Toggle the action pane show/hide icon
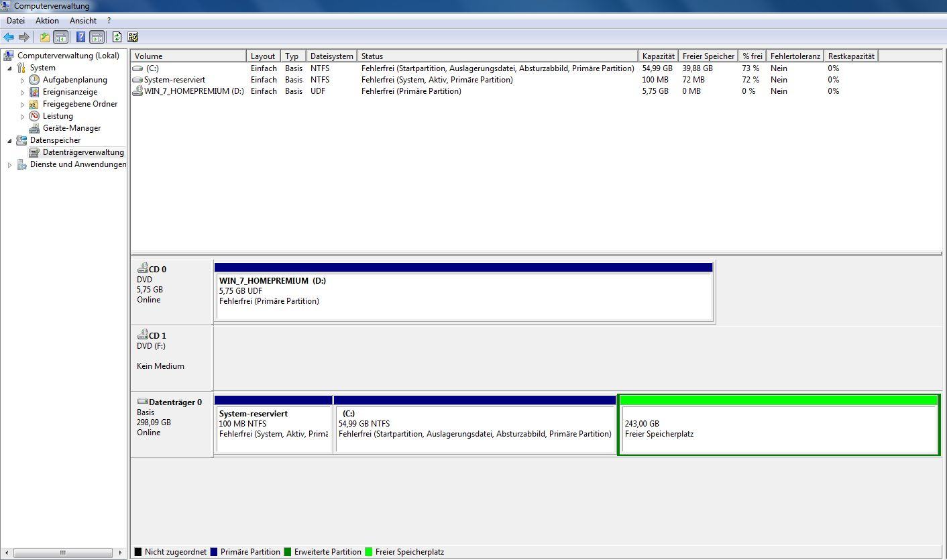This screenshot has height=560, width=947. tap(97, 37)
